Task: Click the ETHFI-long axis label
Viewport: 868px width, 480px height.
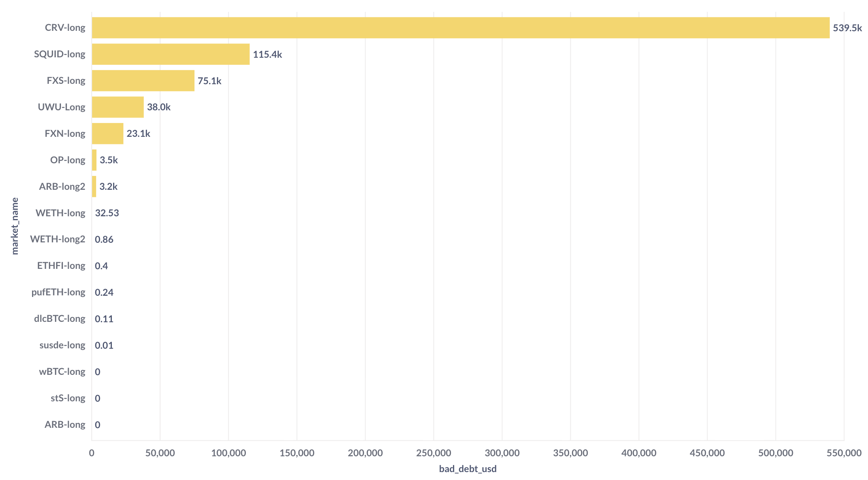Action: (x=61, y=266)
